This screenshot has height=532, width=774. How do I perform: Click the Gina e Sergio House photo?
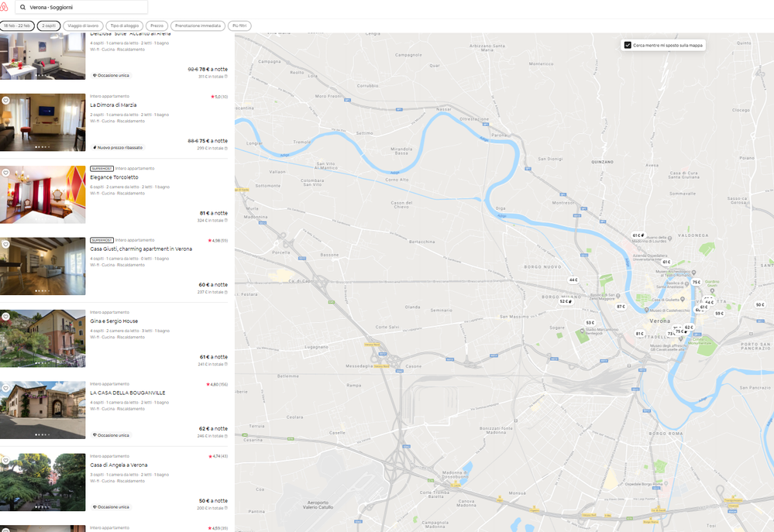point(43,338)
